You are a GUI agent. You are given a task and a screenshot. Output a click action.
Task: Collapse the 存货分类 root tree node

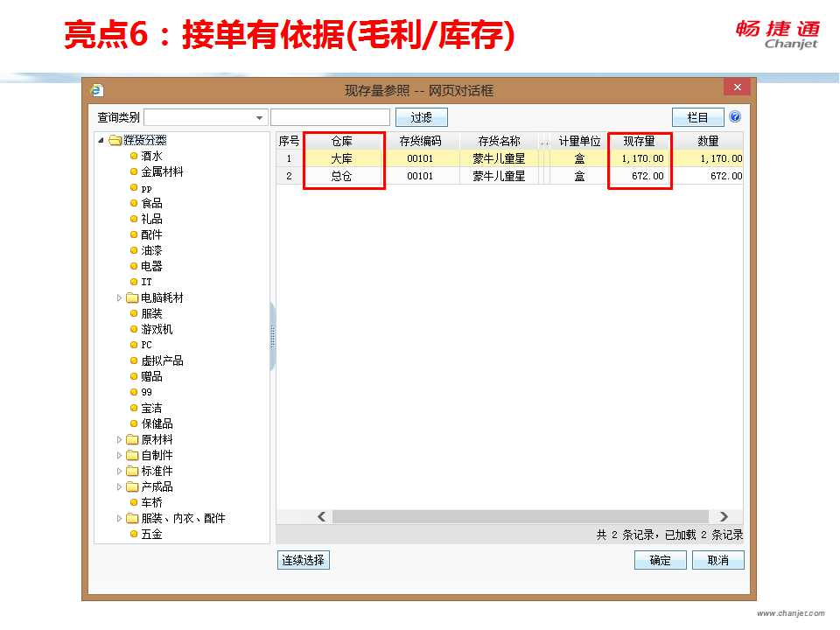point(101,141)
